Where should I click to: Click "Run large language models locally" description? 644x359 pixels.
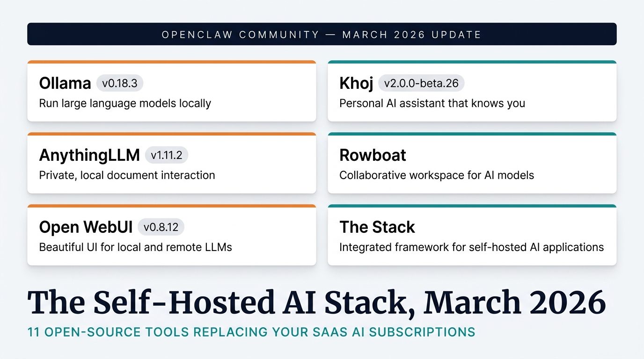125,103
